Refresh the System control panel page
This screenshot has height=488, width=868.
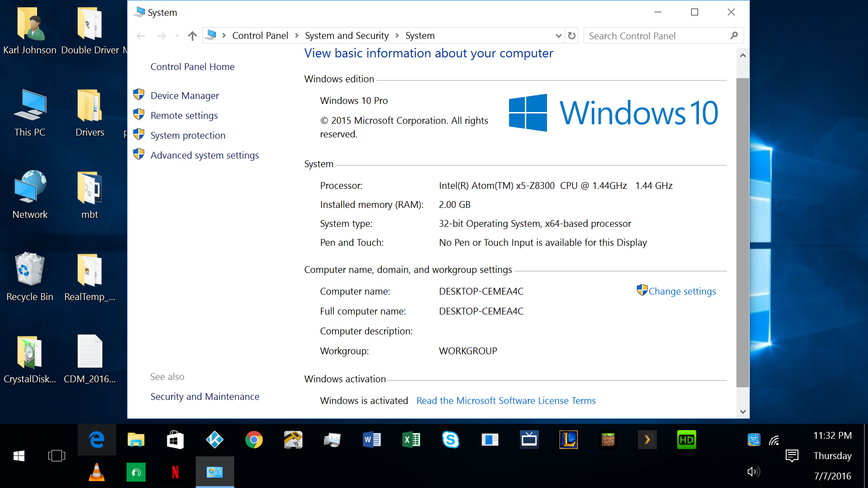(x=572, y=36)
